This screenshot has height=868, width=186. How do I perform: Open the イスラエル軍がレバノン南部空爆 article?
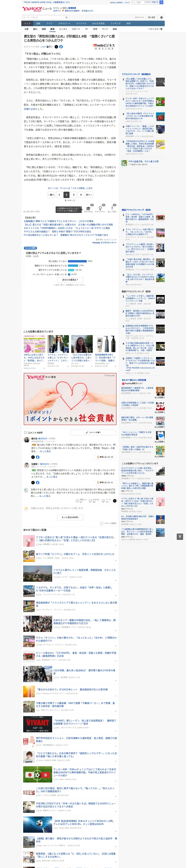(84, 571)
